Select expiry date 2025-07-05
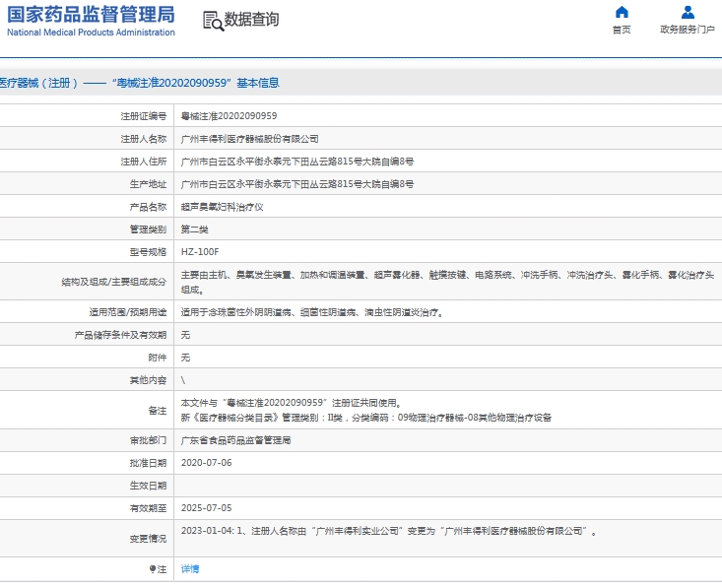The height and width of the screenshot is (588, 722). click(206, 508)
